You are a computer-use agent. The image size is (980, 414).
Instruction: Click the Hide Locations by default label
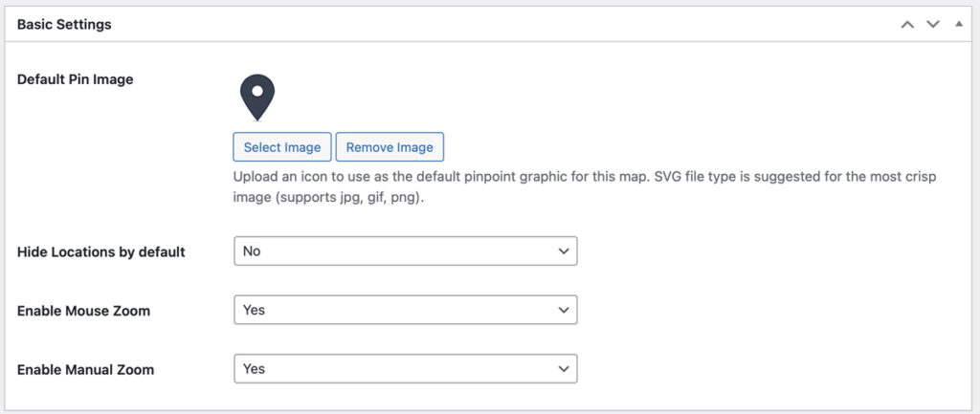tap(100, 251)
